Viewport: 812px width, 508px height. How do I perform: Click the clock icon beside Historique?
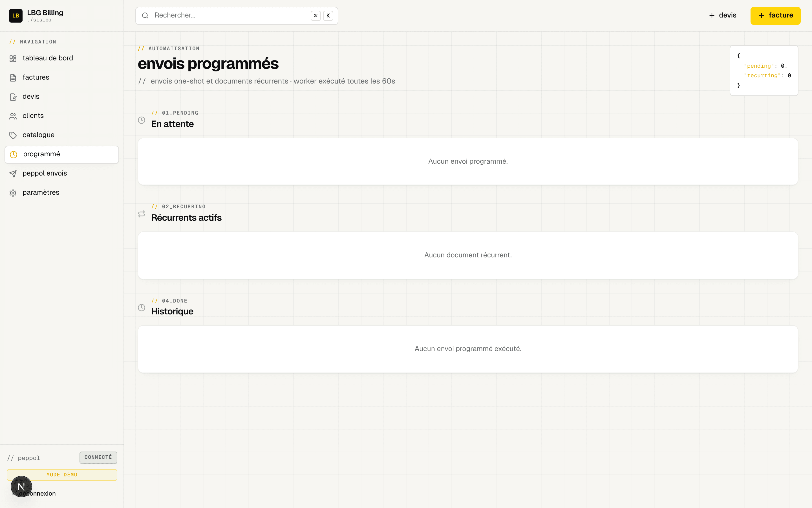pyautogui.click(x=142, y=307)
